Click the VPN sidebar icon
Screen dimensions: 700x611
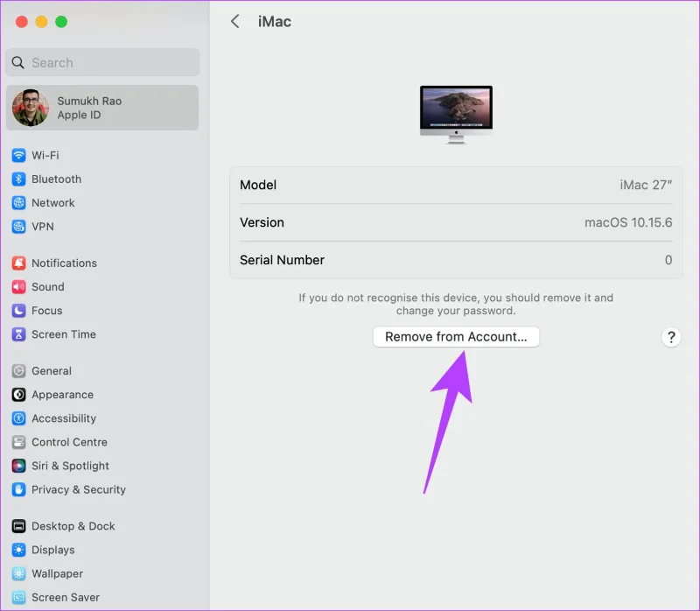(x=18, y=227)
